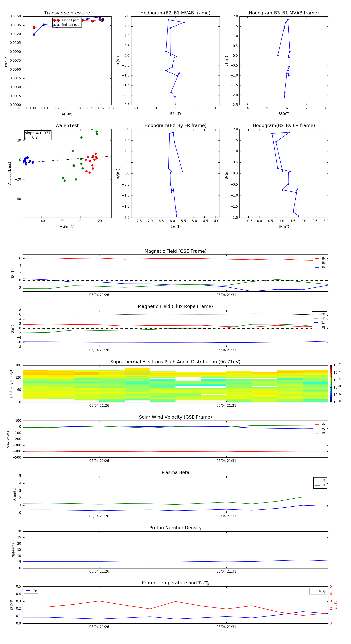Click the "Tp(10^6K)" y-axis label
The image size is (351, 644).
tap(11, 605)
